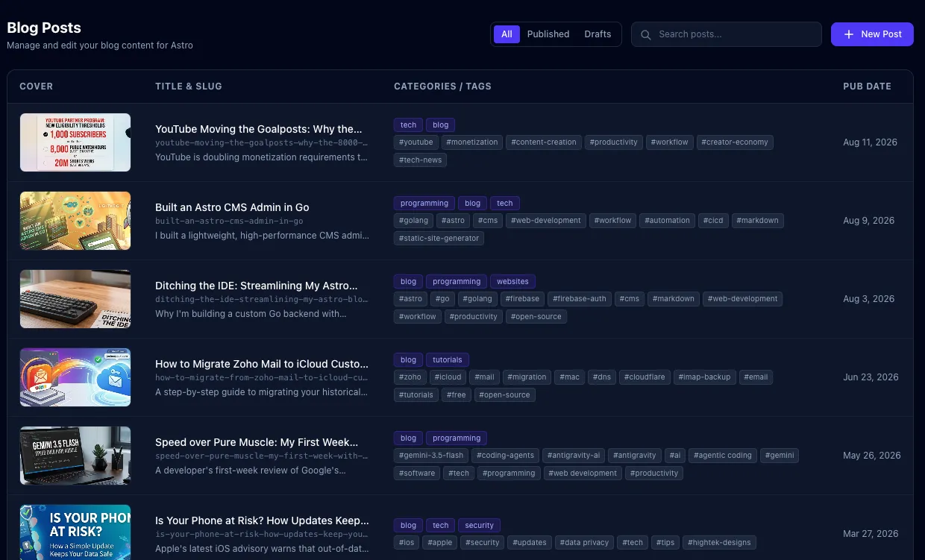Click the #cicd tag
Image resolution: width=925 pixels, height=560 pixels.
(712, 221)
